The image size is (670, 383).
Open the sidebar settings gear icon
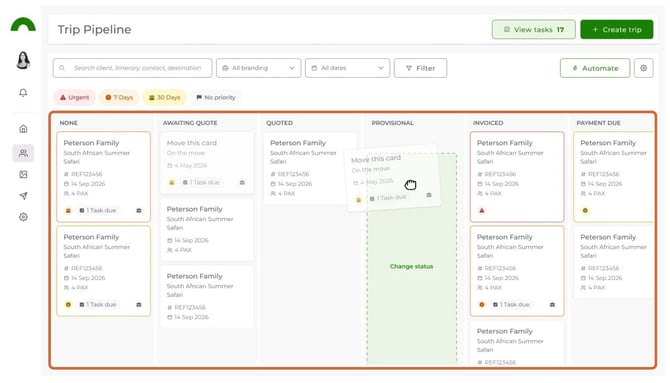click(x=24, y=217)
